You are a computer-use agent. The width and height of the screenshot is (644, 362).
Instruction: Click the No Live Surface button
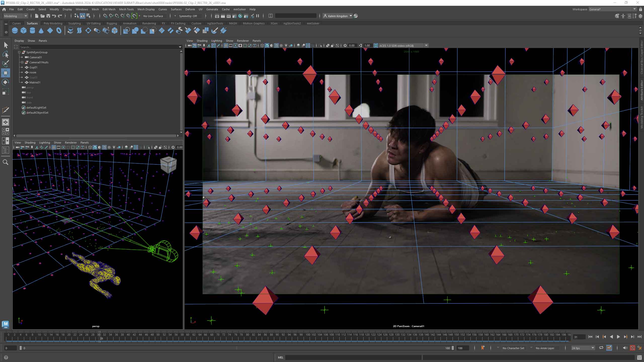153,16
